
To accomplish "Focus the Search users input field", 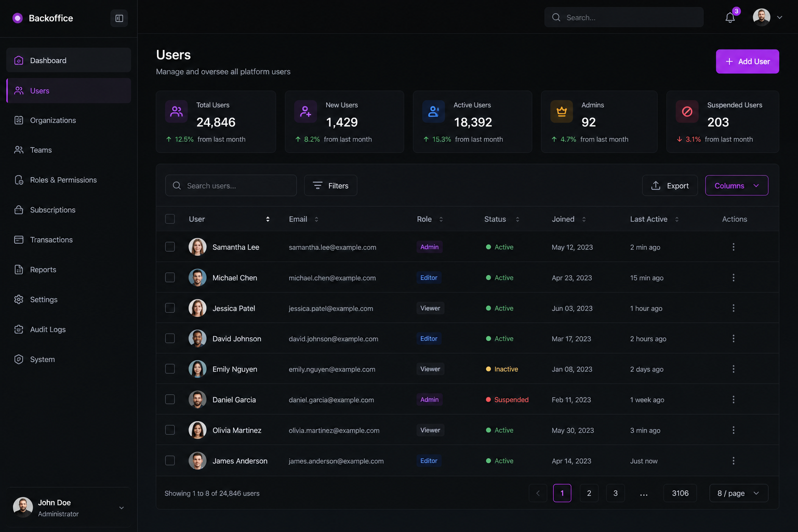I will tap(231, 185).
